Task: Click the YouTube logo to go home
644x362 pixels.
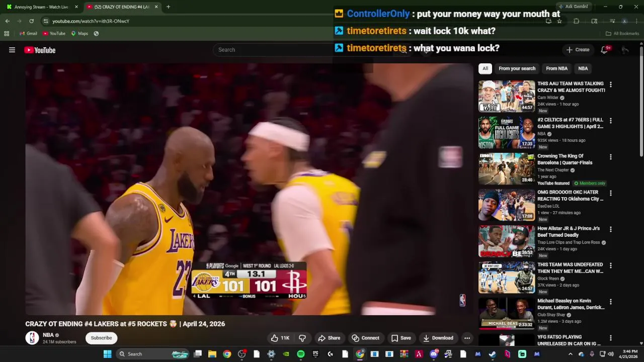Action: click(x=40, y=50)
